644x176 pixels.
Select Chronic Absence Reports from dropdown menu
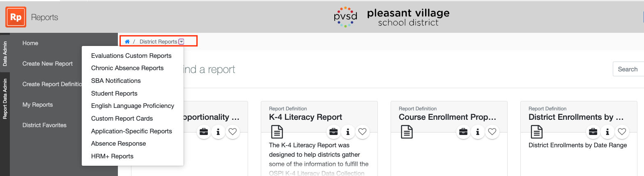pos(127,68)
